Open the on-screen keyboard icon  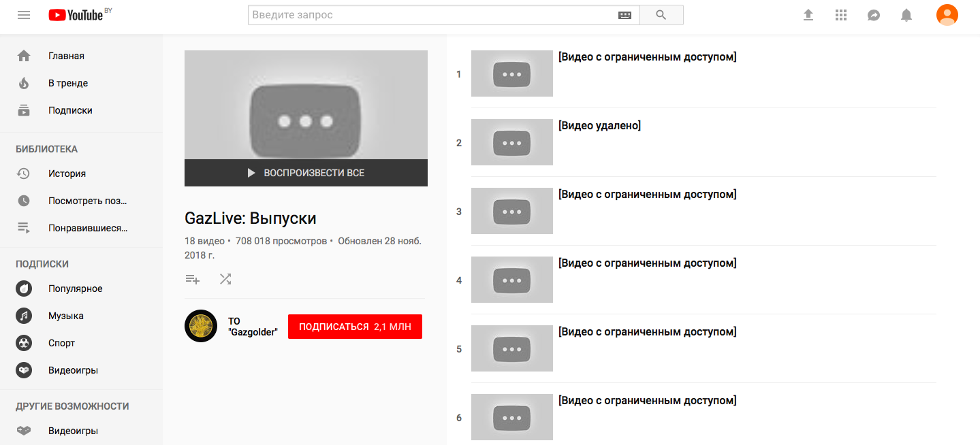(625, 15)
